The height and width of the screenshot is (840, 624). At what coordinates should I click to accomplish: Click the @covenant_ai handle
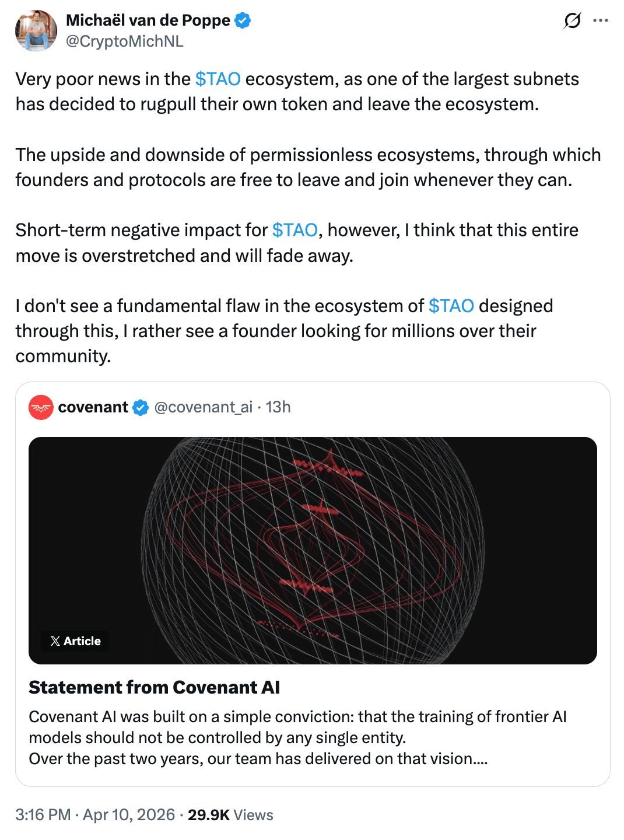[x=204, y=407]
